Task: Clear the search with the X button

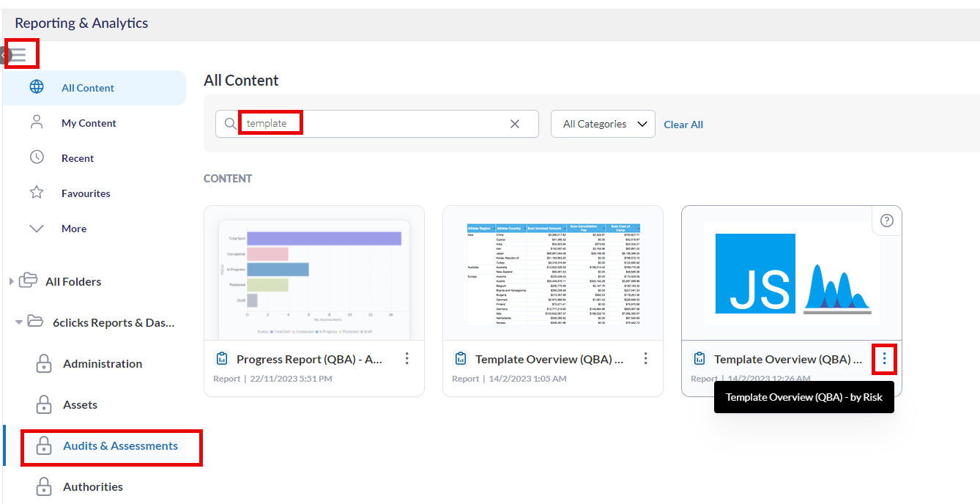Action: coord(515,124)
